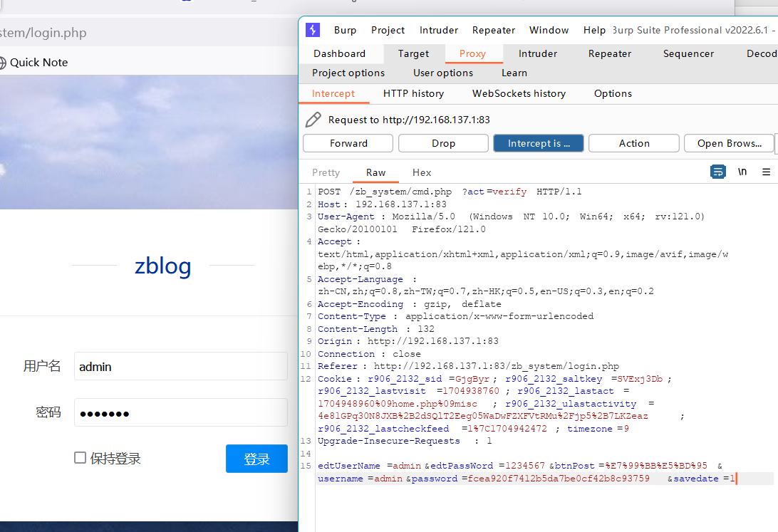Click the Burp Suite lightning logo icon
Viewport: 778px width, 532px height.
click(313, 30)
